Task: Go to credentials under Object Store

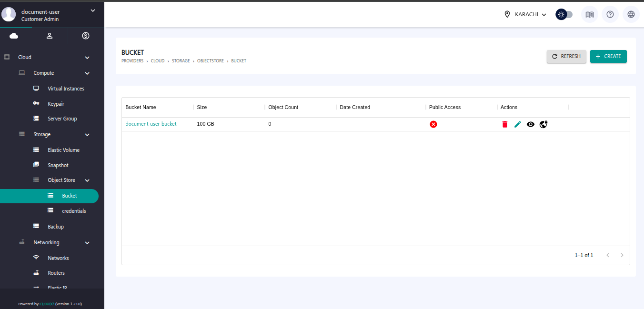Action: pyautogui.click(x=74, y=211)
